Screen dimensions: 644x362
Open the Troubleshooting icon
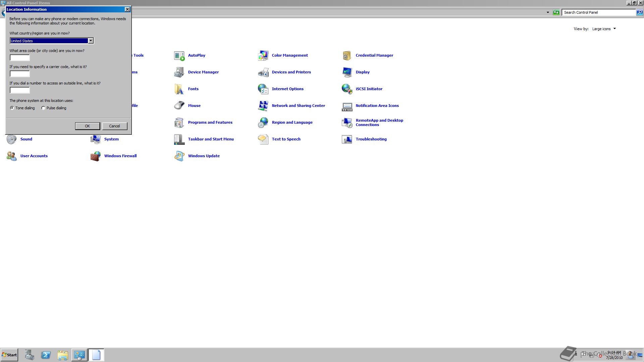pos(347,139)
